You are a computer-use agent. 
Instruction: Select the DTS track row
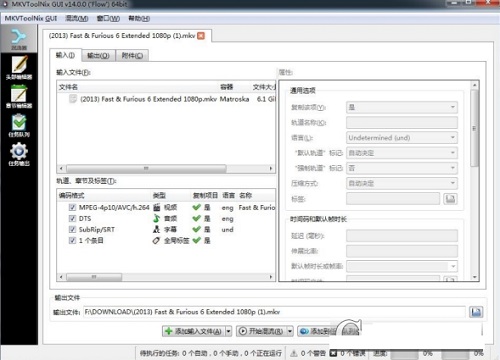click(166, 218)
